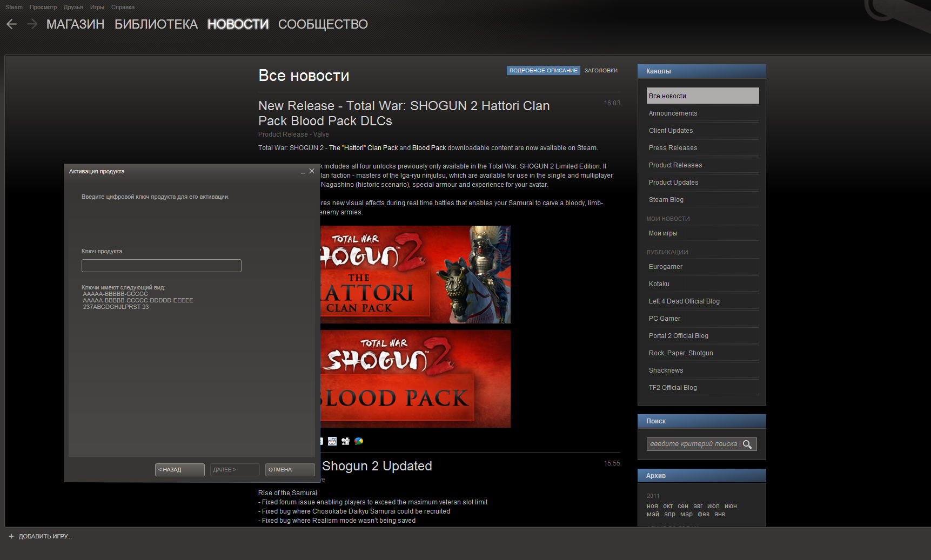Select Announcements channel
The image size is (931, 560).
pyautogui.click(x=703, y=113)
